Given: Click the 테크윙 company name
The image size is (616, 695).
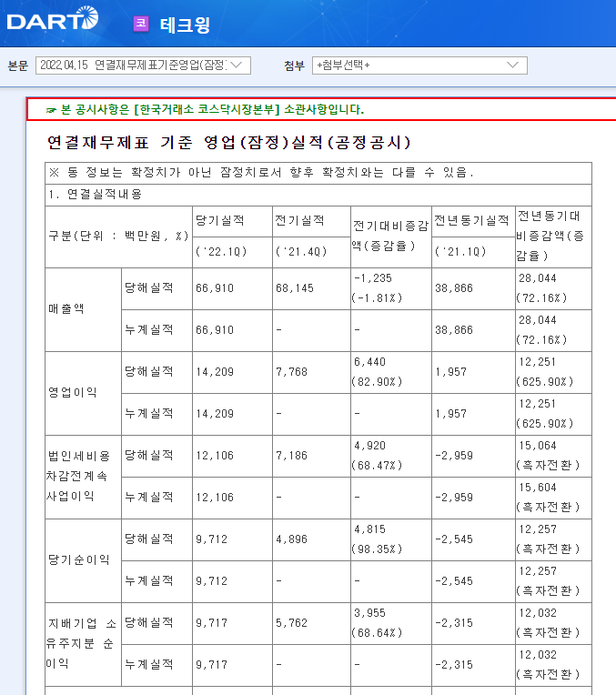Looking at the screenshot, I should pos(185,25).
